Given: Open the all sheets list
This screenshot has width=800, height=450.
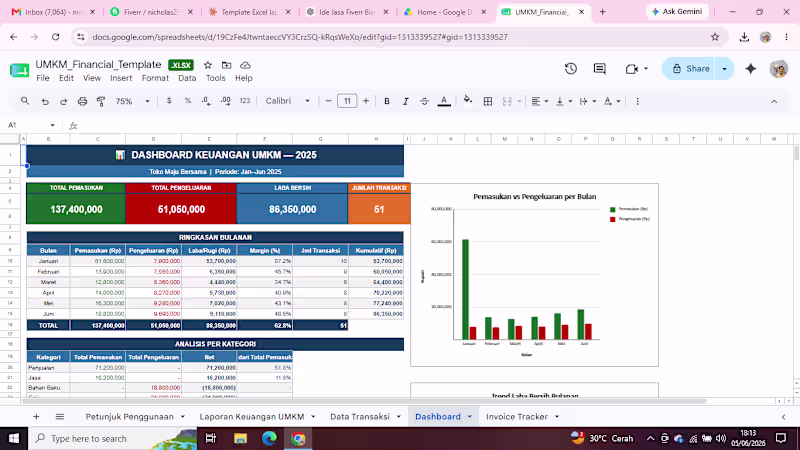Looking at the screenshot, I should coord(60,417).
